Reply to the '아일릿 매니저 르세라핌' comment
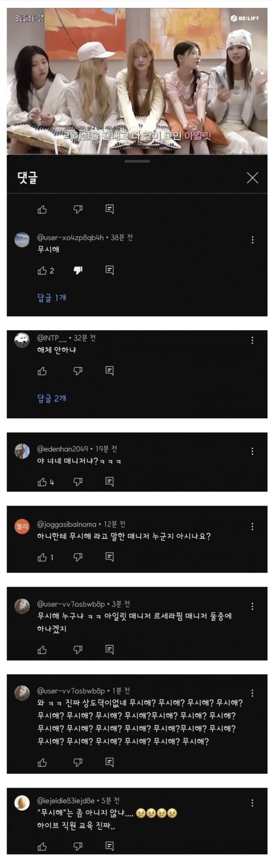The height and width of the screenshot is (868, 274). pyautogui.click(x=110, y=650)
